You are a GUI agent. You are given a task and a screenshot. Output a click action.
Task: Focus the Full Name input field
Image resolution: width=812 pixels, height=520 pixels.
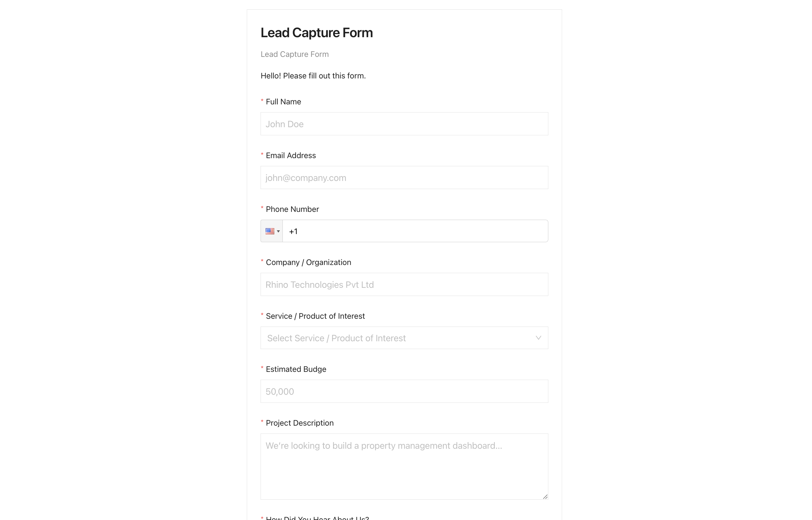404,124
